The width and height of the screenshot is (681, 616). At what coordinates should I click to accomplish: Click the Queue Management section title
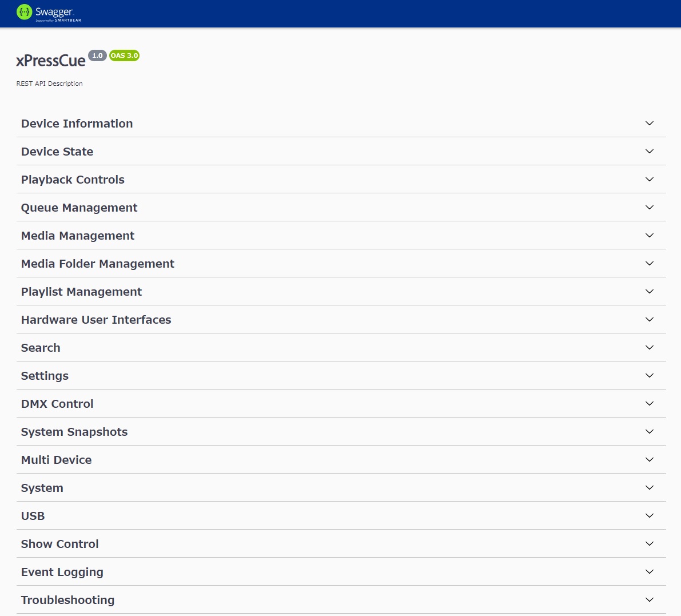pyautogui.click(x=79, y=208)
